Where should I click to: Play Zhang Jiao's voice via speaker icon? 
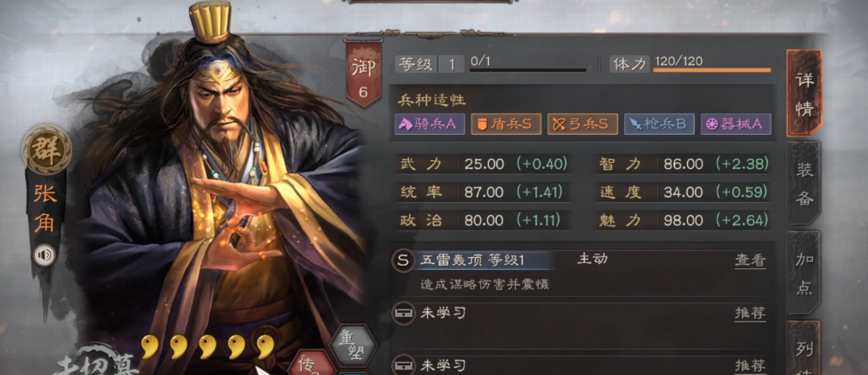click(x=44, y=255)
